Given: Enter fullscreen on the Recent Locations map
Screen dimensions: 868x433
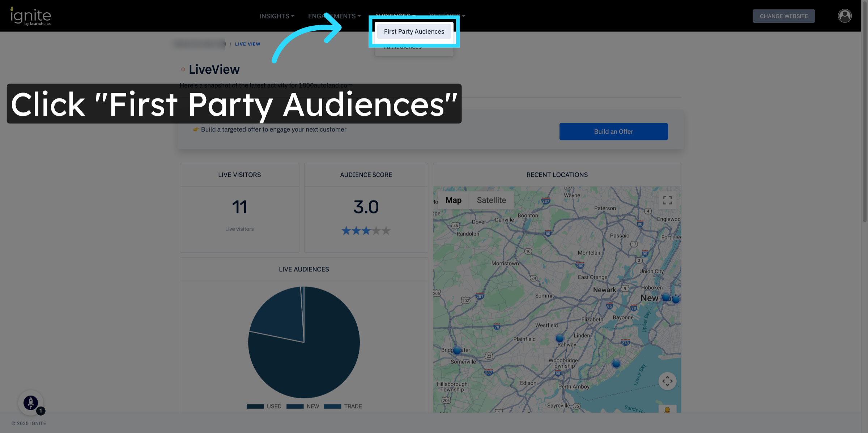Looking at the screenshot, I should tap(667, 200).
